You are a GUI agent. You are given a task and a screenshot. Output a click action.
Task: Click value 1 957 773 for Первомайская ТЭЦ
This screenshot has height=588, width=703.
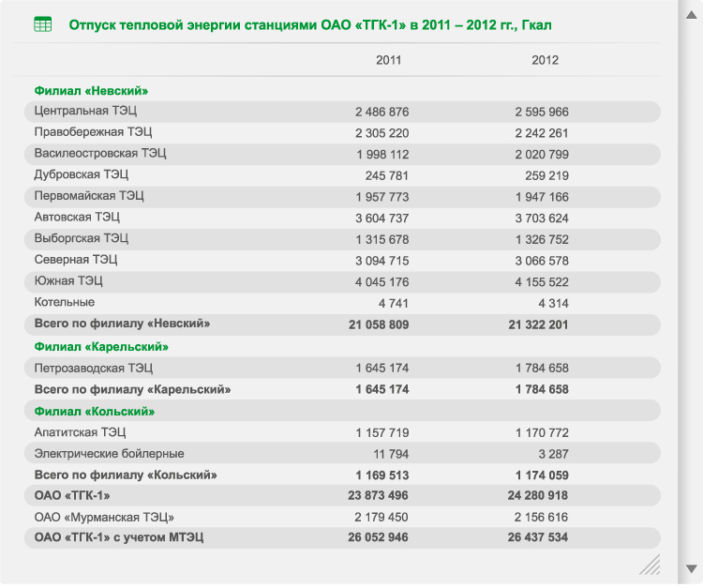[382, 197]
